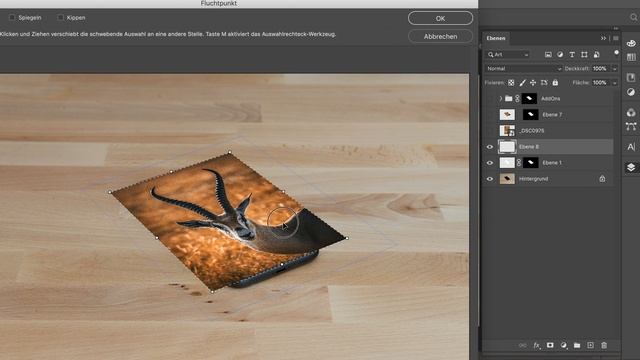
Task: Create a new layer
Action: point(590,345)
